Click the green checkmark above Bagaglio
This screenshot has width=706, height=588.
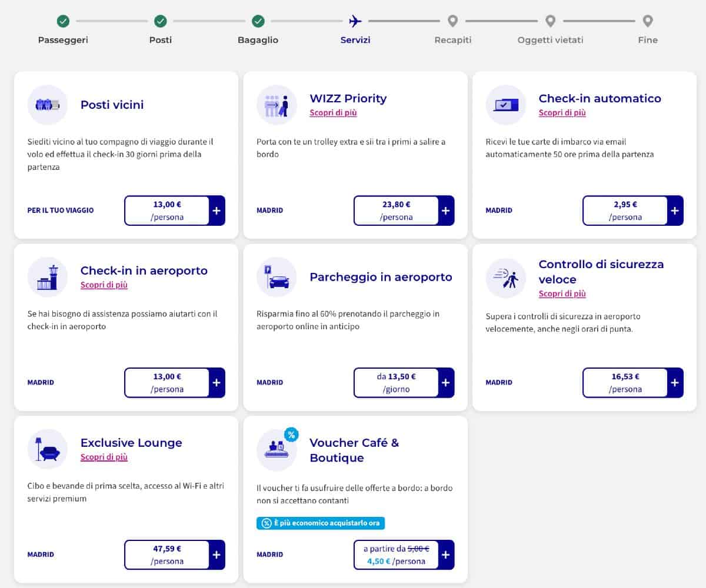pyautogui.click(x=258, y=21)
